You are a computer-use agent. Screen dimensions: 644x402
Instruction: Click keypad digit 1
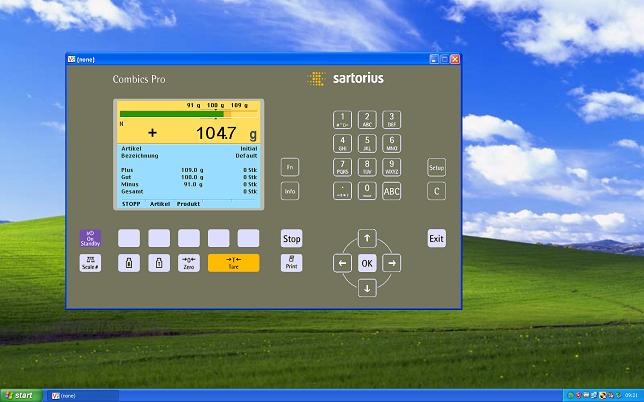click(343, 120)
